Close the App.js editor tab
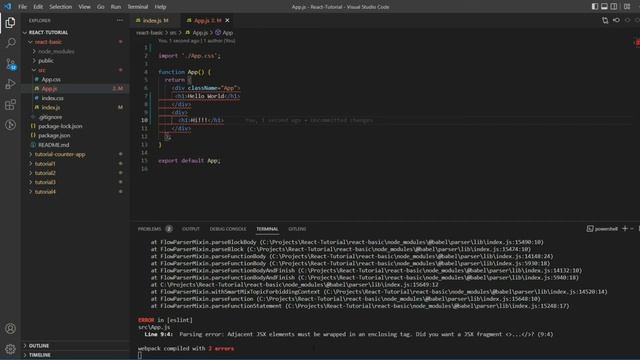The width and height of the screenshot is (640, 360). (x=227, y=20)
